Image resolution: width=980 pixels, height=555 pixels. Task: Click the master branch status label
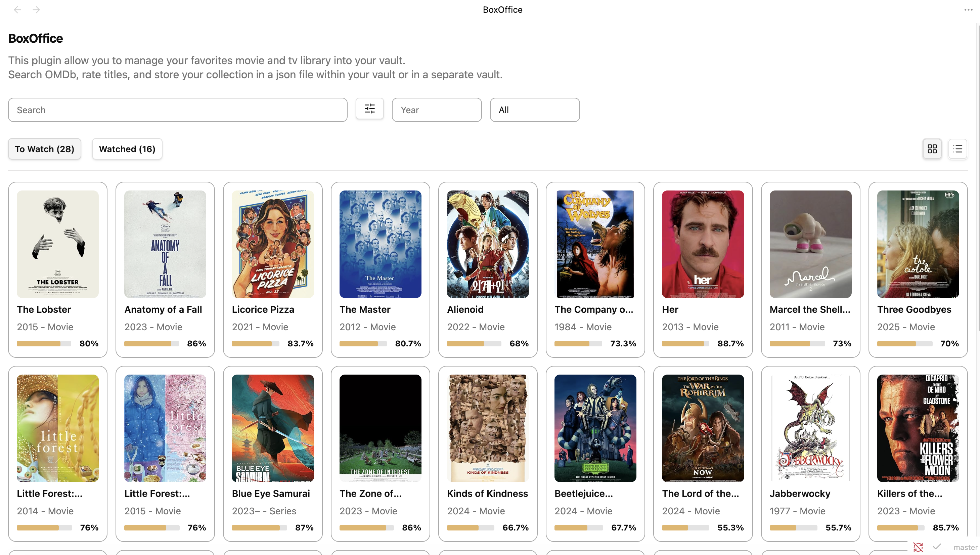click(965, 547)
